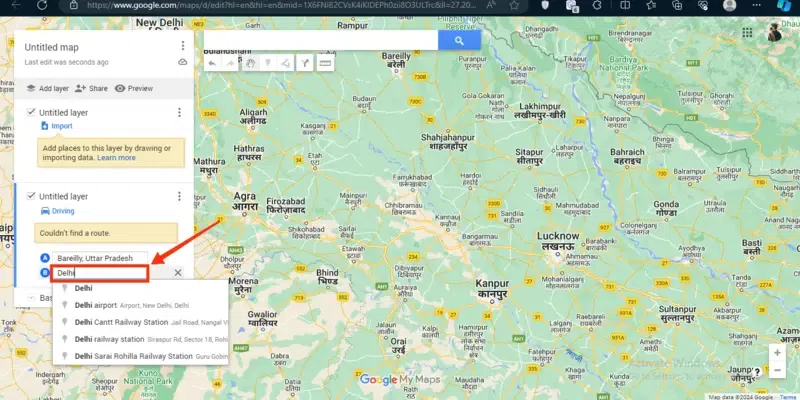Add page to favorites star
The image size is (800, 400).
[x=514, y=5]
